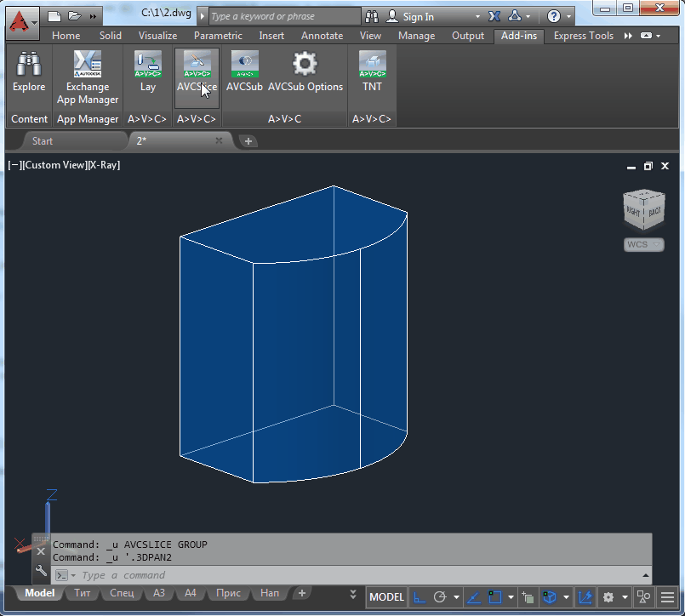Switch to the Visualize ribbon tab
The width and height of the screenshot is (685, 616).
coord(157,36)
